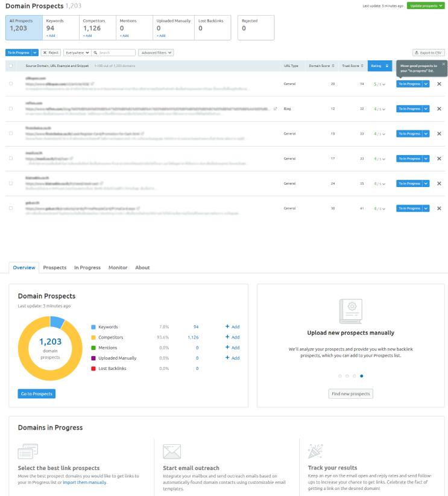This screenshot has height=496, width=448.
Task: Switch to the In Progress tab
Action: [87, 267]
